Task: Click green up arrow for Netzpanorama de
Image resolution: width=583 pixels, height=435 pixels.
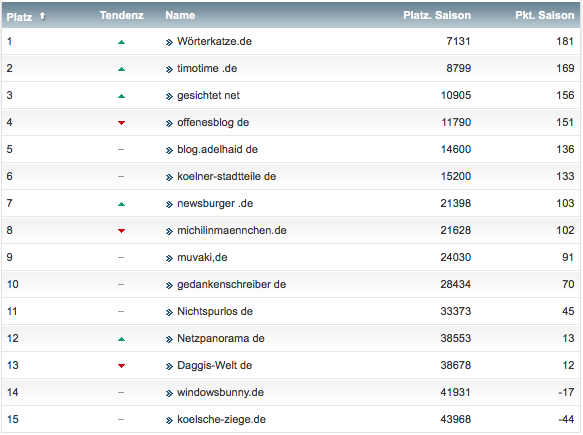Action: [x=121, y=339]
